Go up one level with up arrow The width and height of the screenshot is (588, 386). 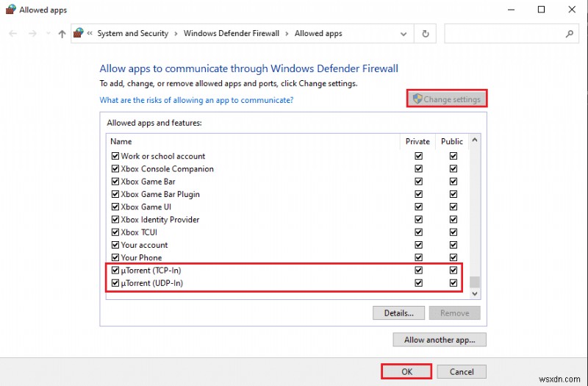(x=62, y=34)
